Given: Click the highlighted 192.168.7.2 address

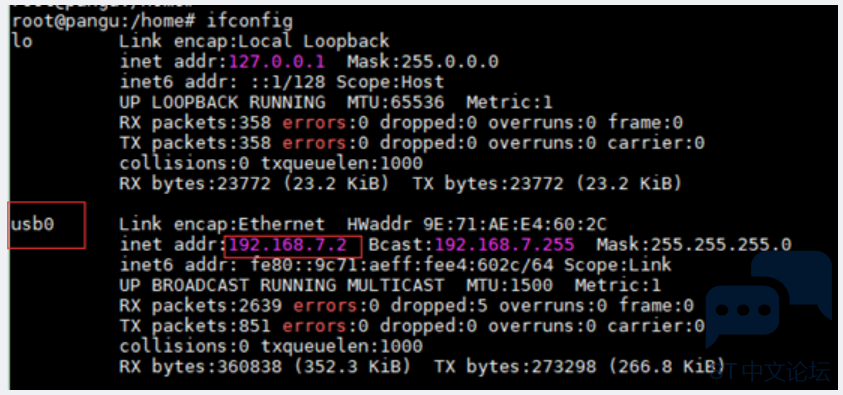Looking at the screenshot, I should 288,245.
